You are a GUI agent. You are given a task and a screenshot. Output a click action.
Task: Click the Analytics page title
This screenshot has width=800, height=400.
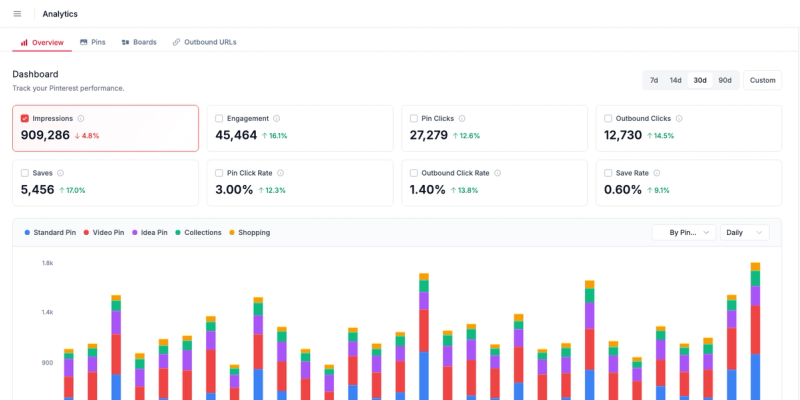coord(60,14)
